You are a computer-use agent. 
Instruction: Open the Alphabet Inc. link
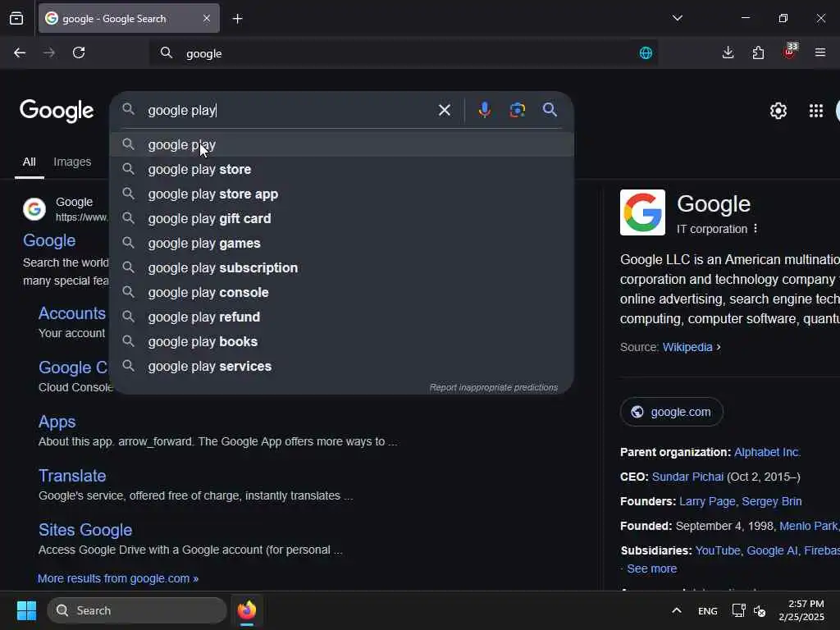tap(767, 452)
